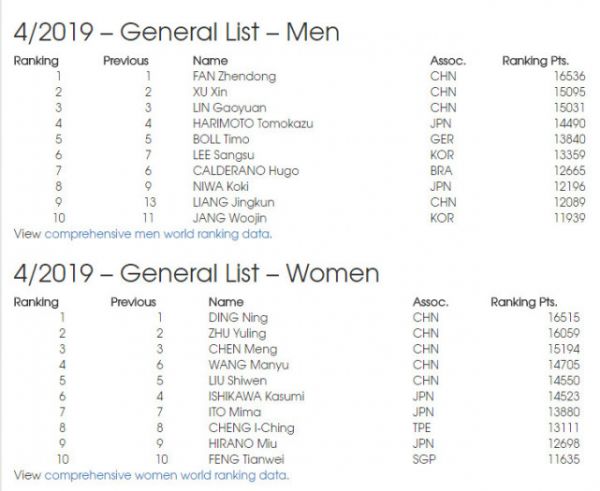Click the Women General List heading
This screenshot has height=491, width=600.
tap(196, 273)
